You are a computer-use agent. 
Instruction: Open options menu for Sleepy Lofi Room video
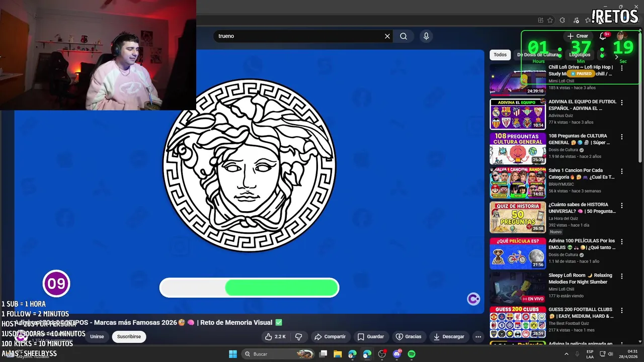pos(622,277)
